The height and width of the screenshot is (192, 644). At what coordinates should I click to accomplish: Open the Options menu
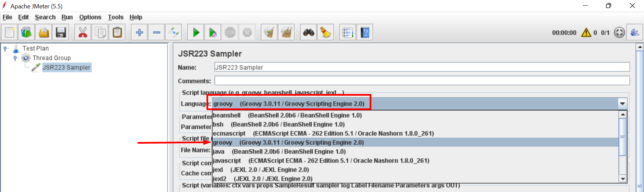[90, 17]
